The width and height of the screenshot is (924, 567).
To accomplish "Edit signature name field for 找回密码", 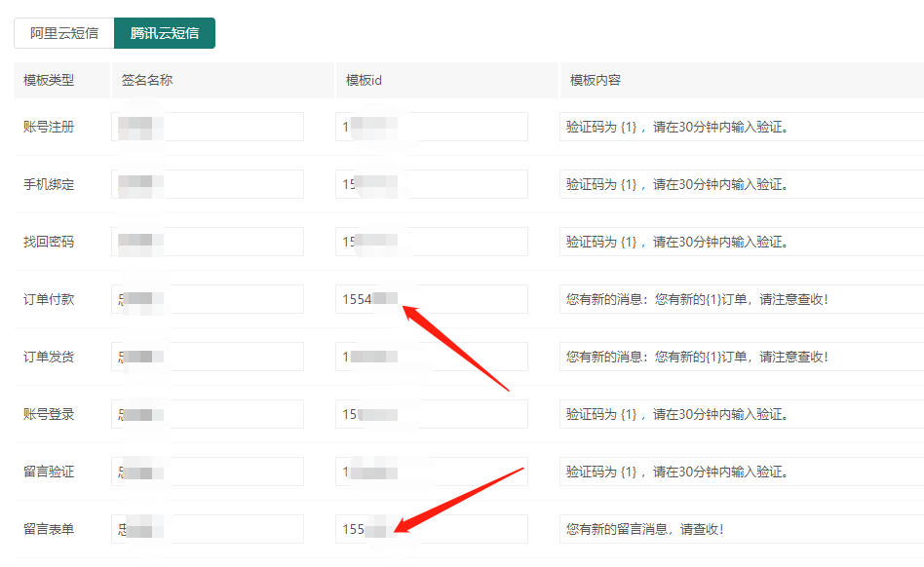I will point(208,242).
